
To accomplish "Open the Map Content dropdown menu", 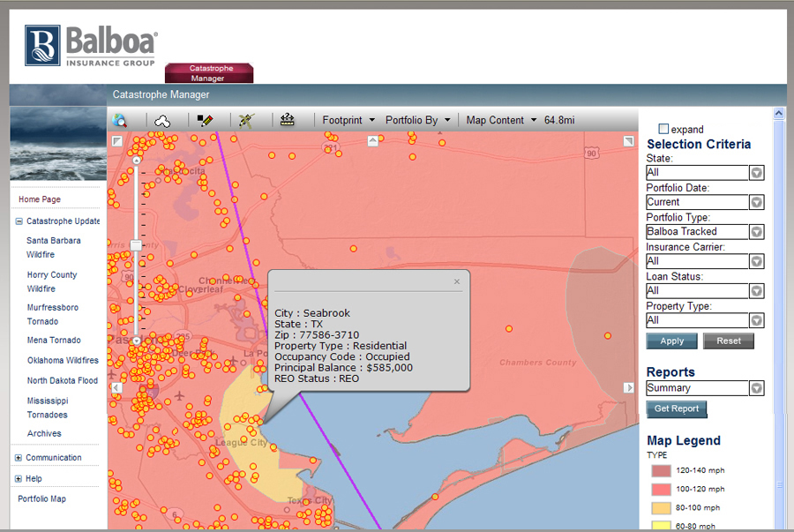I will 501,121.
